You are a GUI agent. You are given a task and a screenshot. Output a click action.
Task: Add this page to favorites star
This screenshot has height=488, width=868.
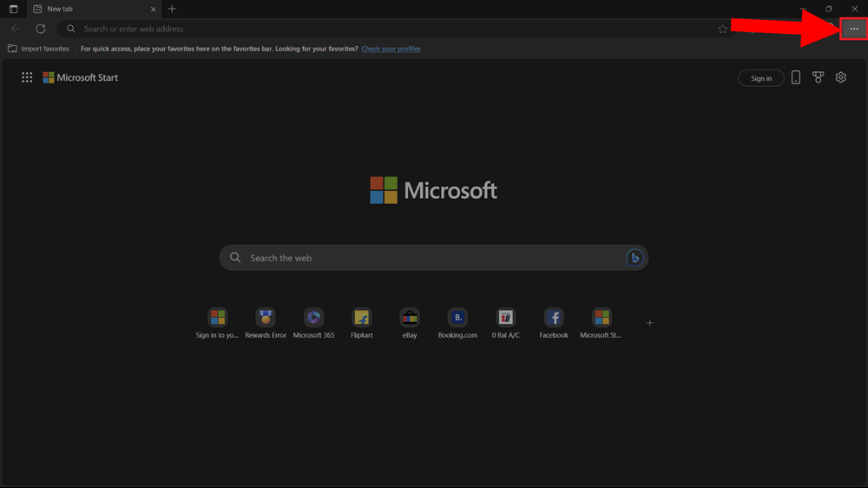(722, 29)
